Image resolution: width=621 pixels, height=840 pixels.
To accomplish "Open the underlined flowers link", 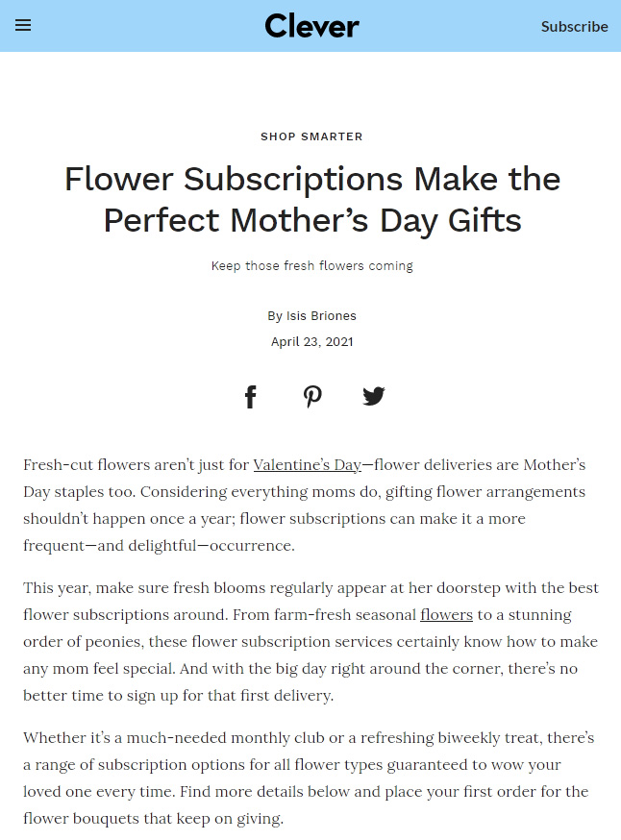I will click(446, 615).
